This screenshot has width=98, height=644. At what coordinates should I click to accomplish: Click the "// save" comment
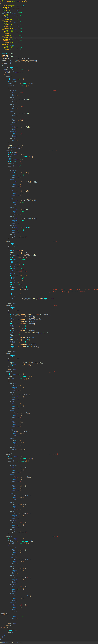click(x=53, y=241)
